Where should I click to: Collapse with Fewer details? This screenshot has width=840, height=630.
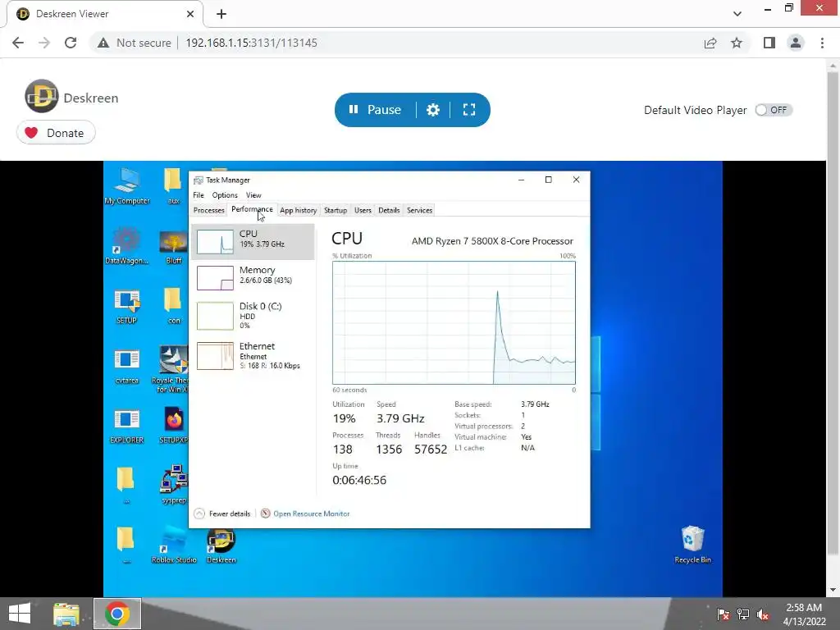coord(222,514)
